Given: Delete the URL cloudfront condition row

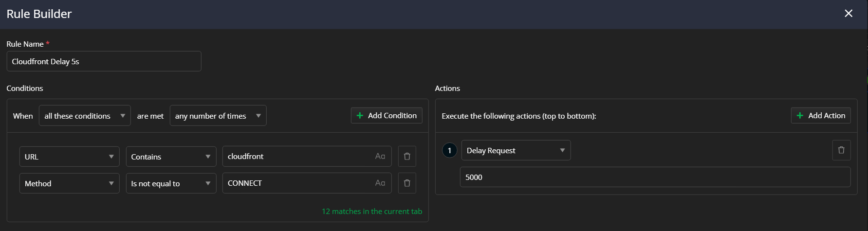Looking at the screenshot, I should (x=407, y=157).
